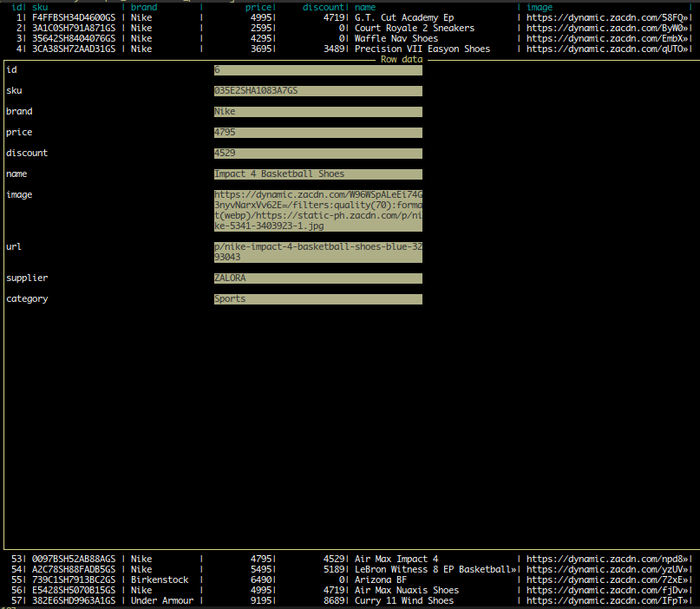Screen dimensions: 700x609
Task: Click image URL ending in ByW0
Action: coord(607,28)
